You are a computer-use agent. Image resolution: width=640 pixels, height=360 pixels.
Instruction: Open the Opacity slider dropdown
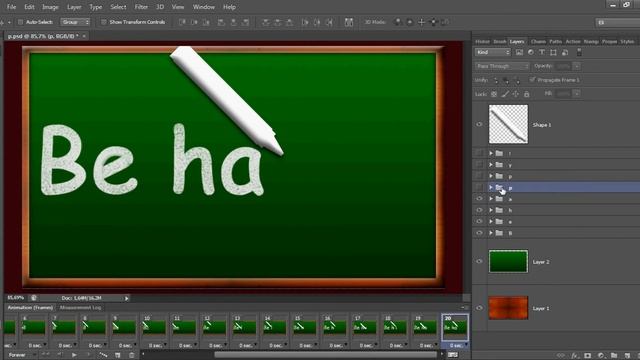(x=577, y=66)
